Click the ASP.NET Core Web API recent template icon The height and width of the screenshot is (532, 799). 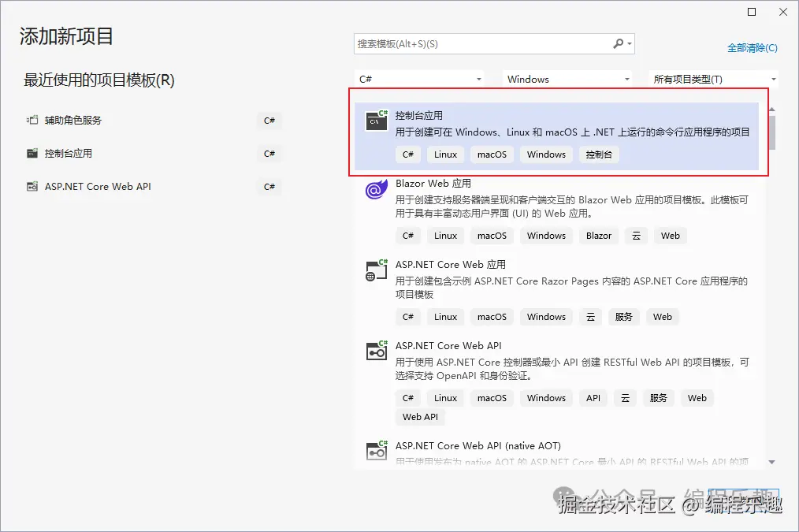point(32,187)
